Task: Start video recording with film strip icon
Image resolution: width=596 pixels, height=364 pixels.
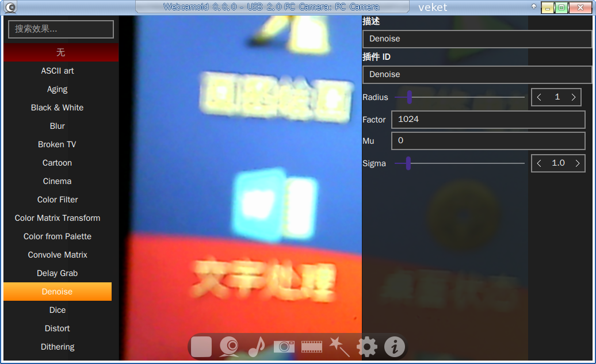Action: [312, 347]
